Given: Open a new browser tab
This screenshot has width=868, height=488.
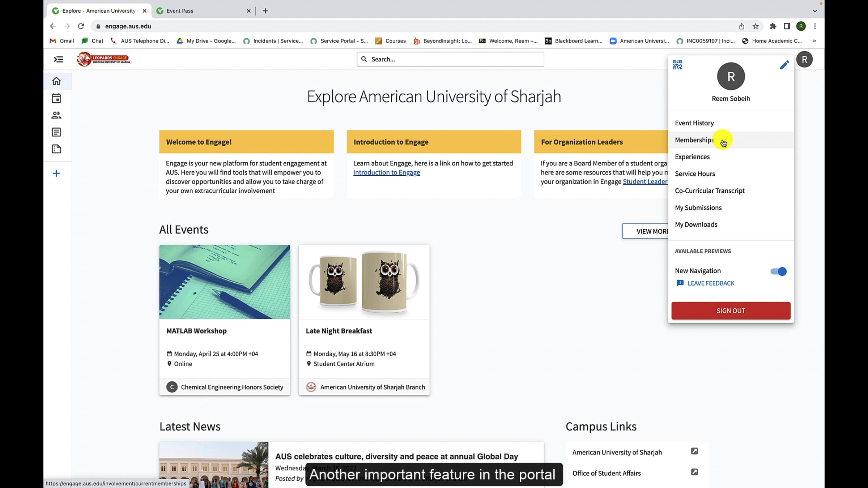Looking at the screenshot, I should [x=265, y=11].
